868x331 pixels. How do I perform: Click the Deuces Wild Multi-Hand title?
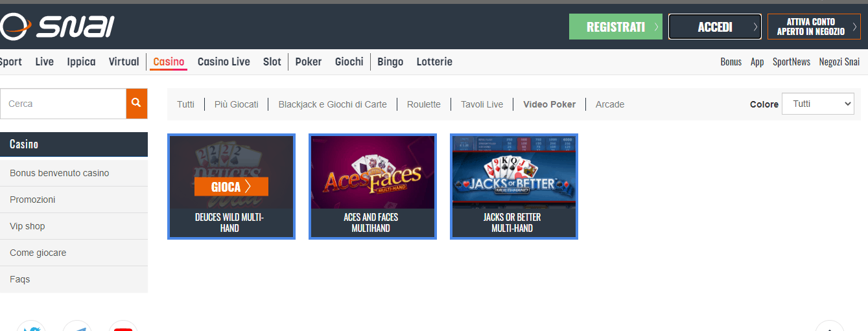[x=229, y=223]
